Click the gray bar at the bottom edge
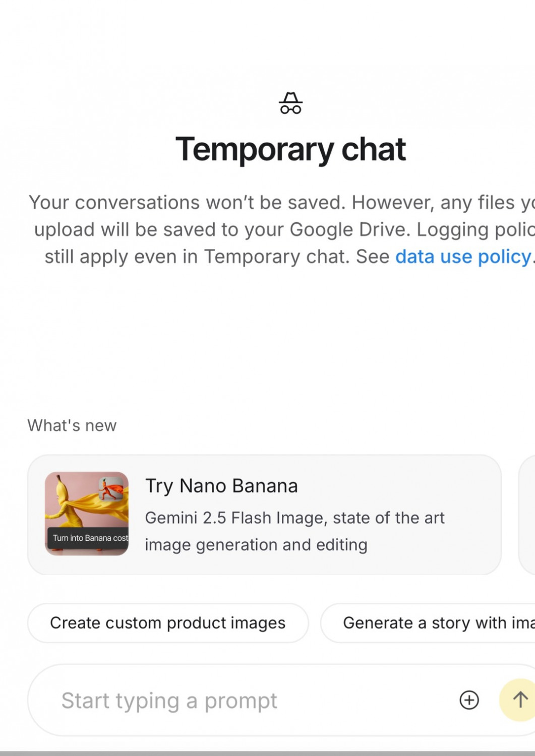The image size is (535, 756). pos(267,753)
